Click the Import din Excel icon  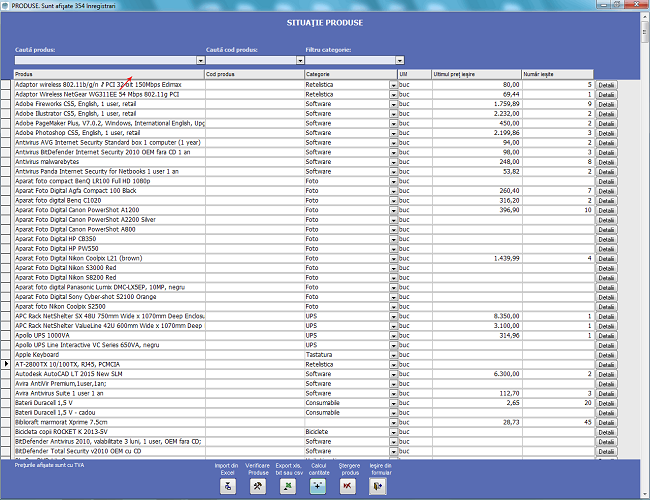point(228,486)
